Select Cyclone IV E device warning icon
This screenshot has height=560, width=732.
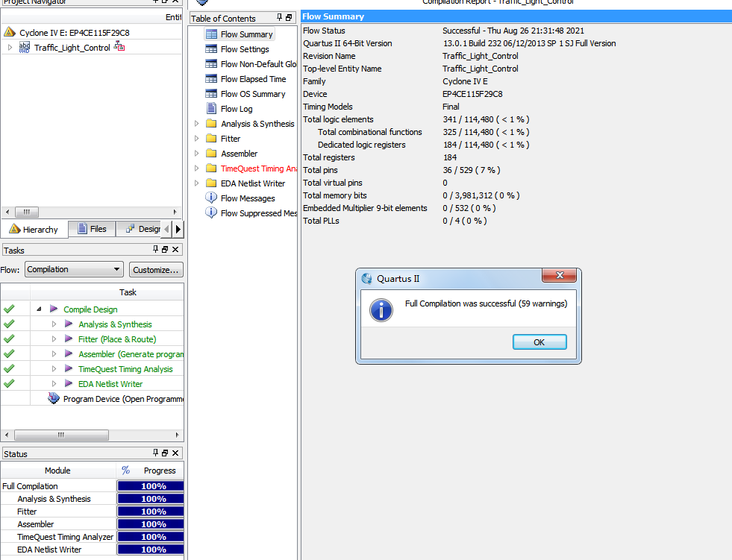[10, 32]
